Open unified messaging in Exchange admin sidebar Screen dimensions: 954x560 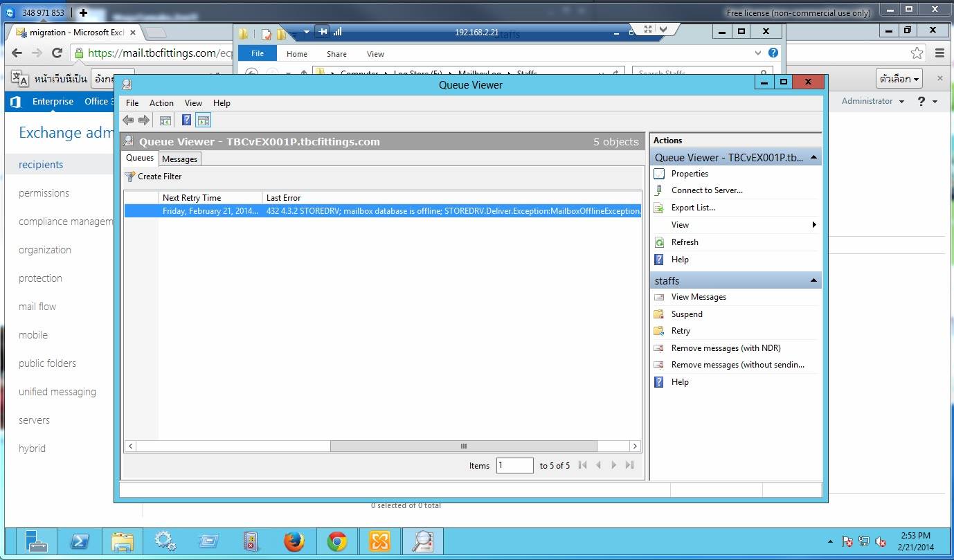pyautogui.click(x=57, y=392)
